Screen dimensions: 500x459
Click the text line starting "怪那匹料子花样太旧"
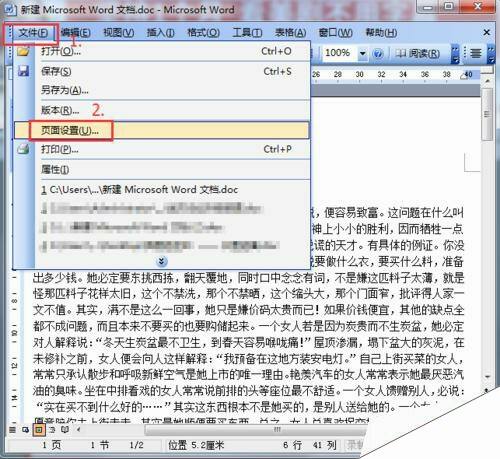pos(248,294)
